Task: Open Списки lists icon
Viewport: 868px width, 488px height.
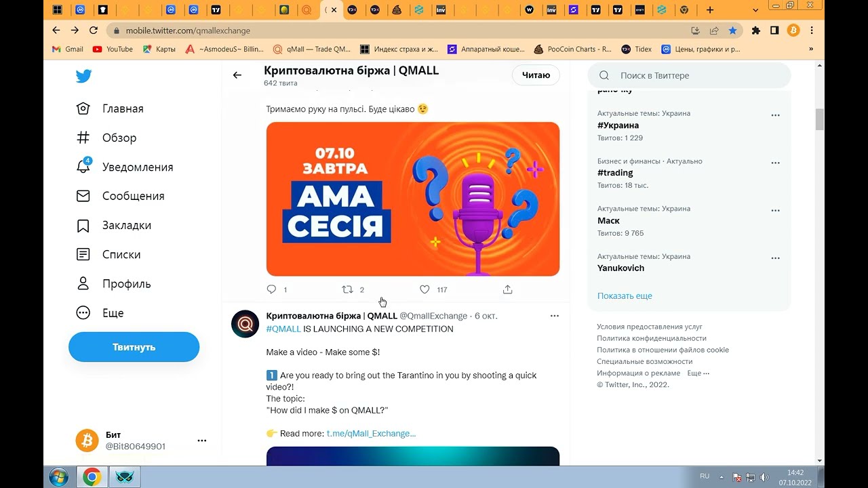Action: (x=83, y=254)
